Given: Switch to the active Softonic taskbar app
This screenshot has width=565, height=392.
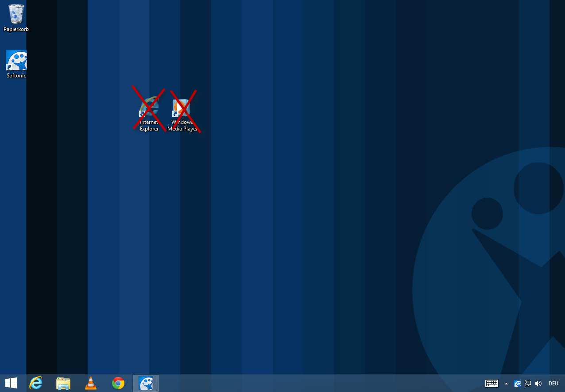Looking at the screenshot, I should pyautogui.click(x=146, y=383).
